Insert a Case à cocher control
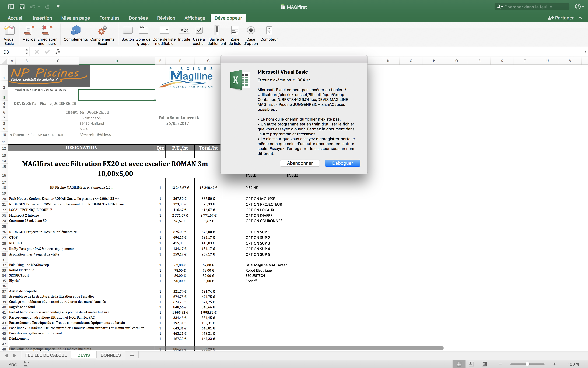588x368 pixels. (x=199, y=35)
